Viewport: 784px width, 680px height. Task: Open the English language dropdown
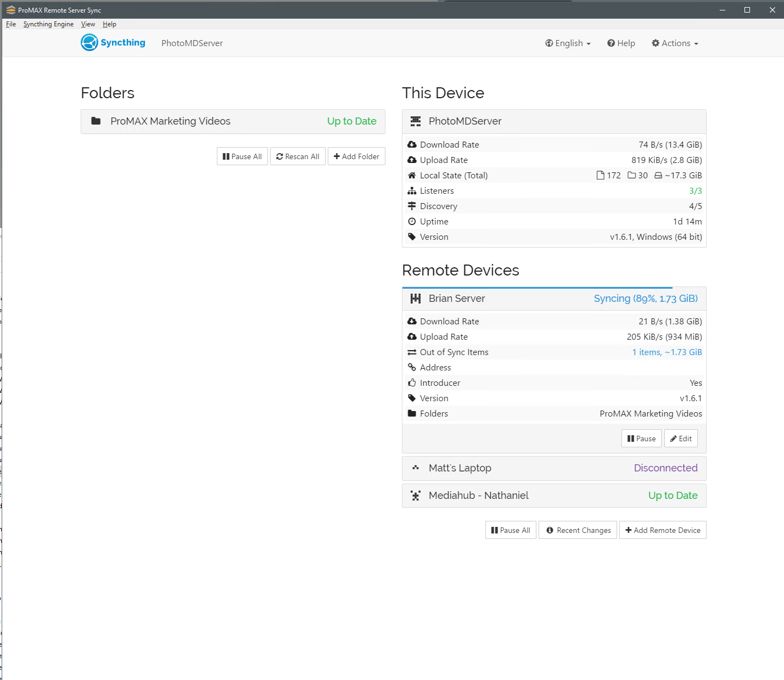coord(568,43)
